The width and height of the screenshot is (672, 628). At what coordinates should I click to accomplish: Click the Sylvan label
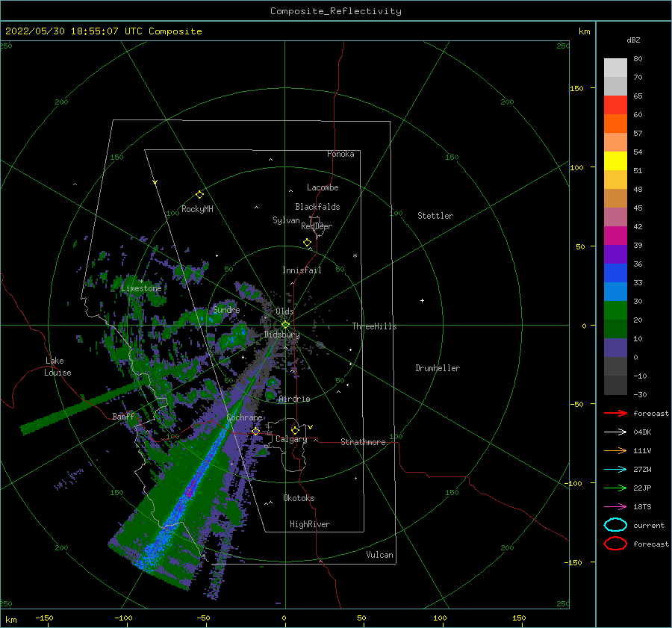pos(286,220)
